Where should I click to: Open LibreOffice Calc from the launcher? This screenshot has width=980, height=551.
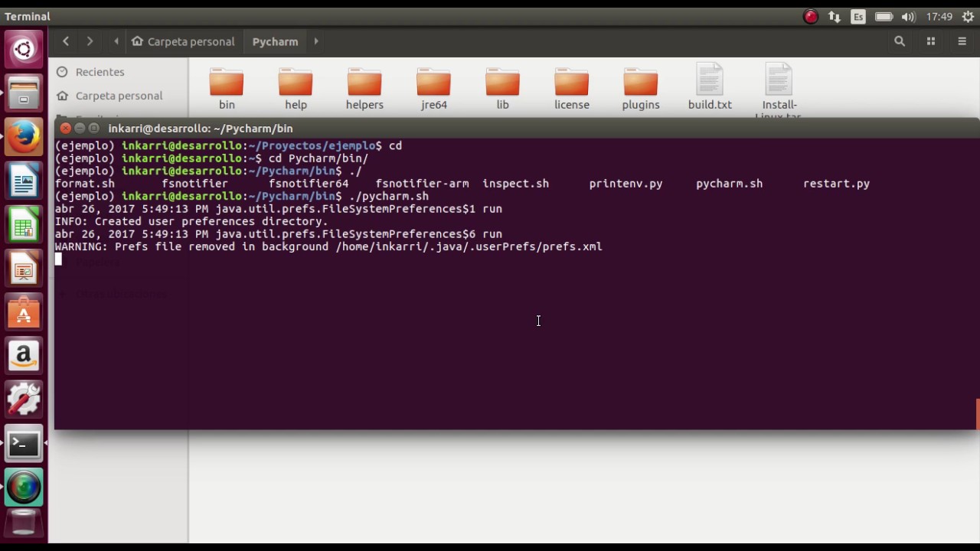(x=24, y=226)
